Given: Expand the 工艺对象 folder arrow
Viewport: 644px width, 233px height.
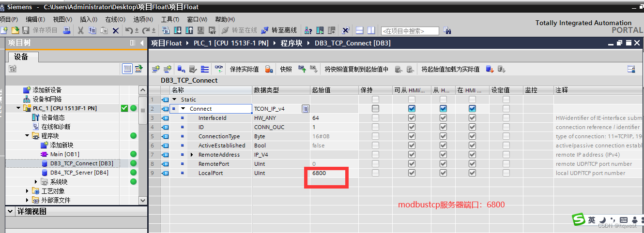Looking at the screenshot, I should (27, 191).
